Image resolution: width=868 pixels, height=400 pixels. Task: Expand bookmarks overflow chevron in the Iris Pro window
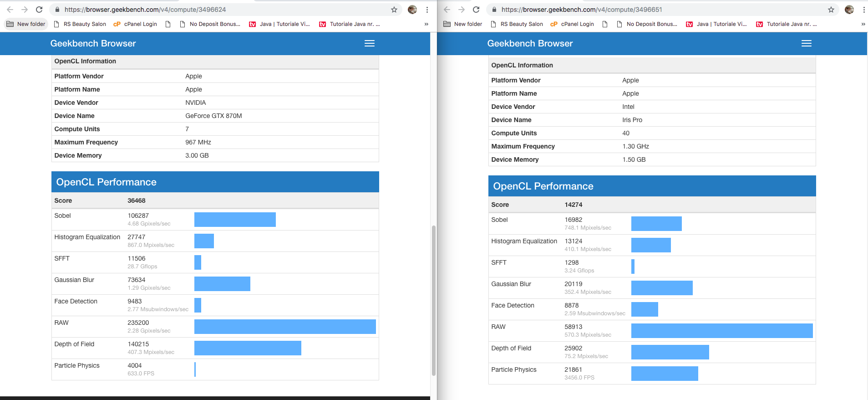click(x=863, y=24)
